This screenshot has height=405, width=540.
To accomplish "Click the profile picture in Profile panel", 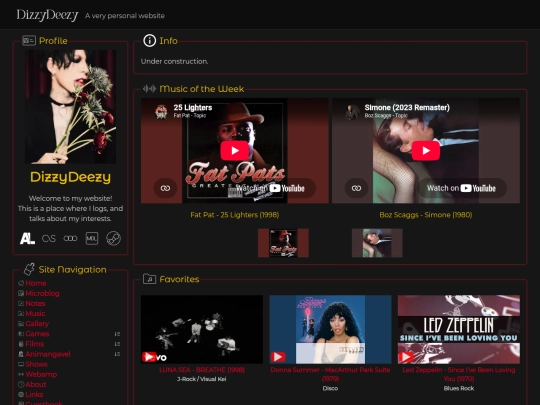I will [x=70, y=107].
